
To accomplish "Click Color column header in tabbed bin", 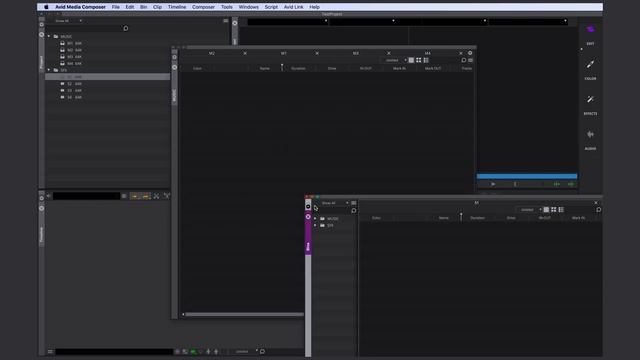I will (x=197, y=68).
